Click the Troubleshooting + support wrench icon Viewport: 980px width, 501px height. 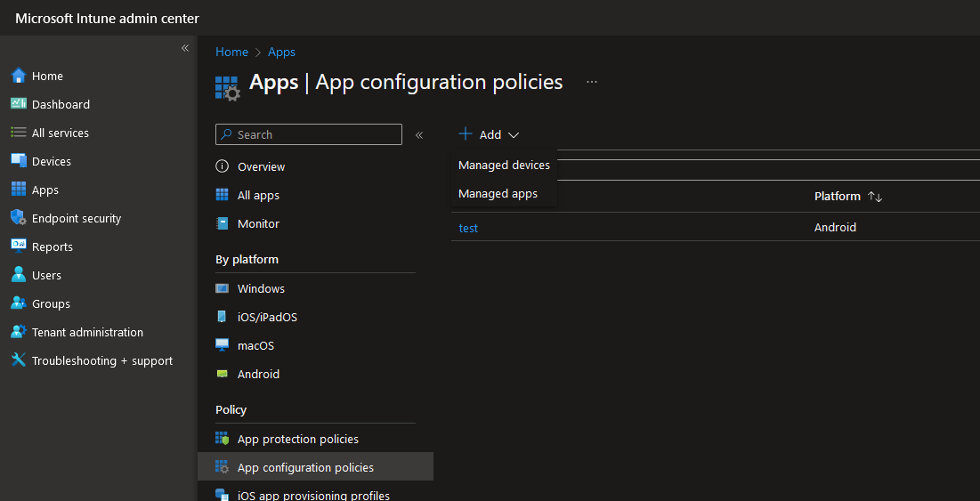click(x=19, y=360)
